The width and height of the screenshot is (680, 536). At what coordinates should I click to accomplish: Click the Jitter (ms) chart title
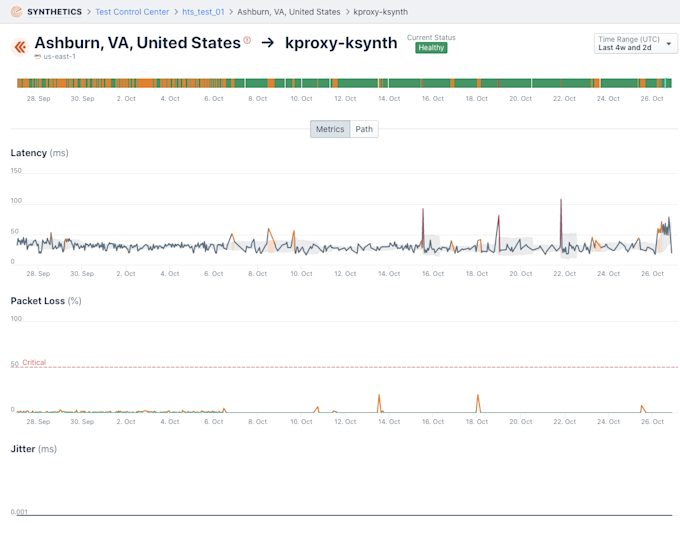[33, 449]
